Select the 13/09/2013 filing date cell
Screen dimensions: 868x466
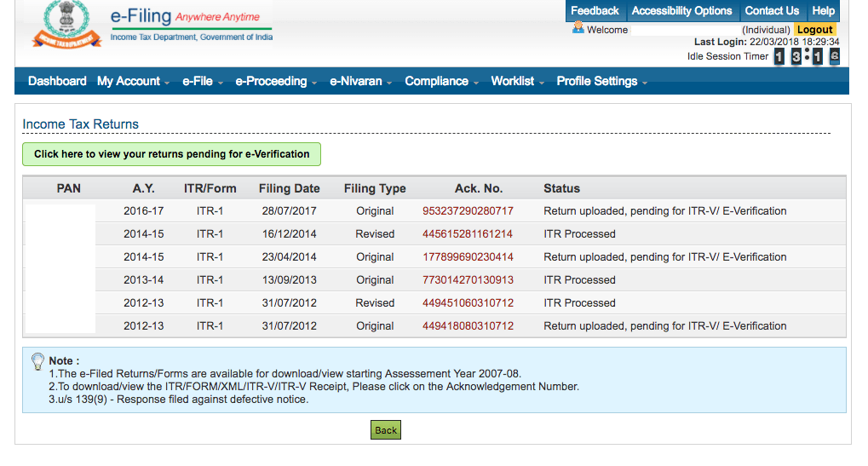click(x=289, y=280)
